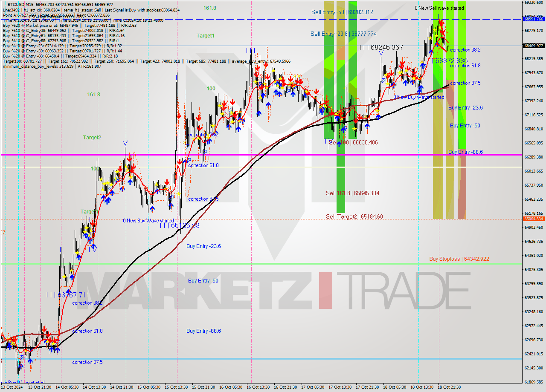This screenshot has height=392, width=546.
Task: Click the '16 Oct 13:30' time axis label
Action: [x=258, y=387]
